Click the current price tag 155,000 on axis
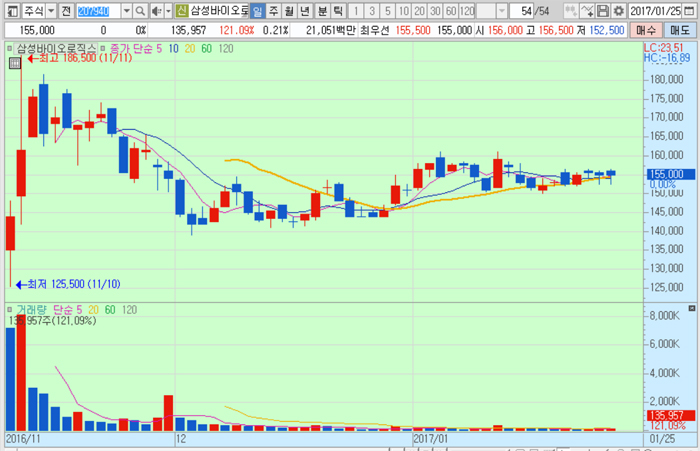This screenshot has width=700, height=451. pos(671,174)
